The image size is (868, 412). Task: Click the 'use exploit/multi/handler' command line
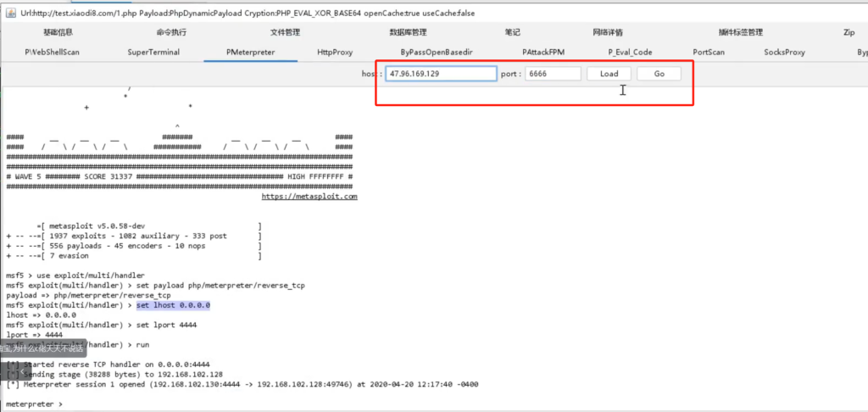pyautogui.click(x=75, y=276)
